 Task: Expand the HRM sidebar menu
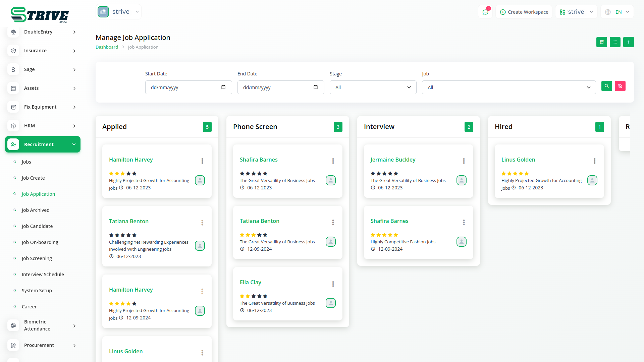tap(43, 126)
